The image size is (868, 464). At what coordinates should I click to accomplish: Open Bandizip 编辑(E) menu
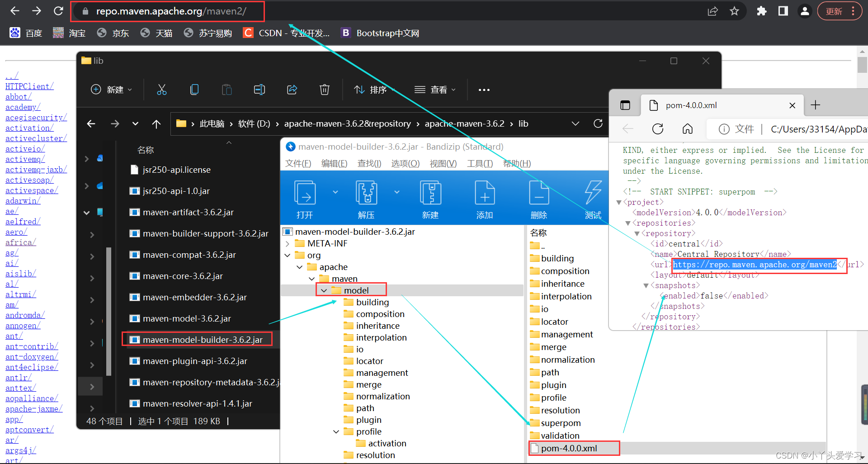pyautogui.click(x=335, y=163)
